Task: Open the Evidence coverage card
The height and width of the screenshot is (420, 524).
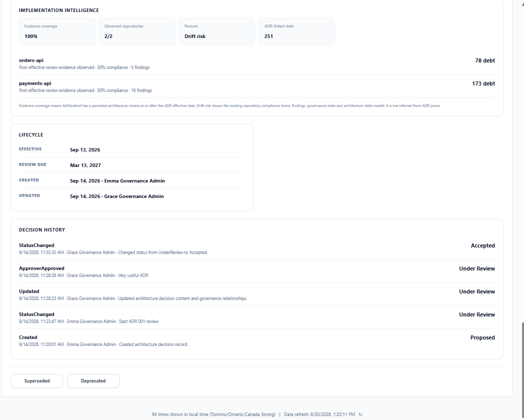Action: point(57,31)
